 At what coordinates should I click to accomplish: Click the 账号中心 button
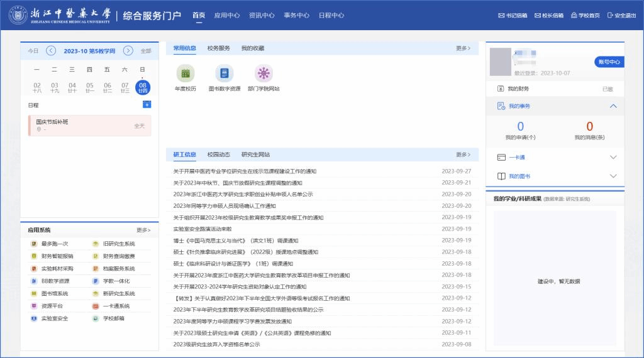click(x=608, y=62)
